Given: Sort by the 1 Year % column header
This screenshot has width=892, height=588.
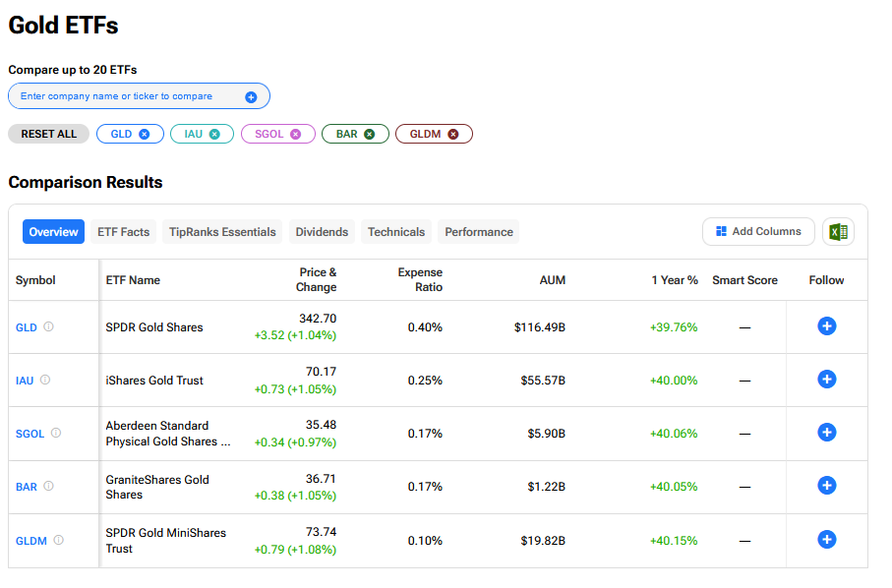Looking at the screenshot, I should pyautogui.click(x=675, y=280).
